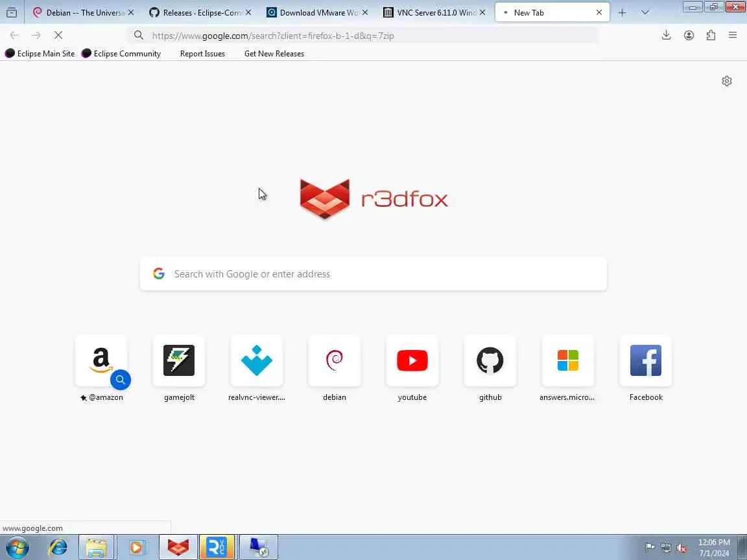The image size is (747, 560).
Task: Open the gamejolt shortcut tile
Action: click(179, 360)
